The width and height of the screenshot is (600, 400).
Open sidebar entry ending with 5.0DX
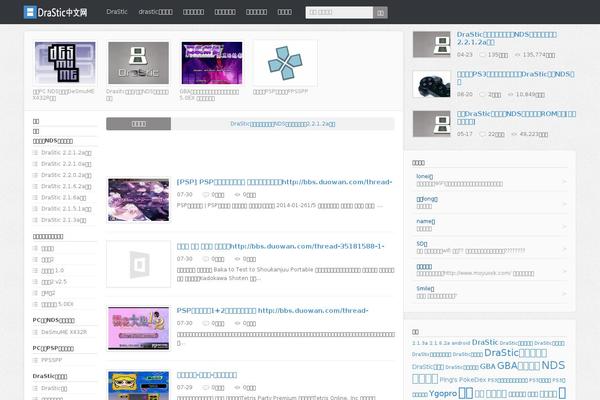[x=57, y=304]
